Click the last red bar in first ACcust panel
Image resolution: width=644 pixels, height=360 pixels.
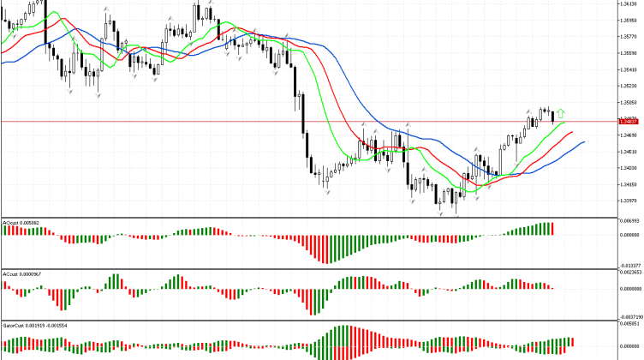(553, 229)
